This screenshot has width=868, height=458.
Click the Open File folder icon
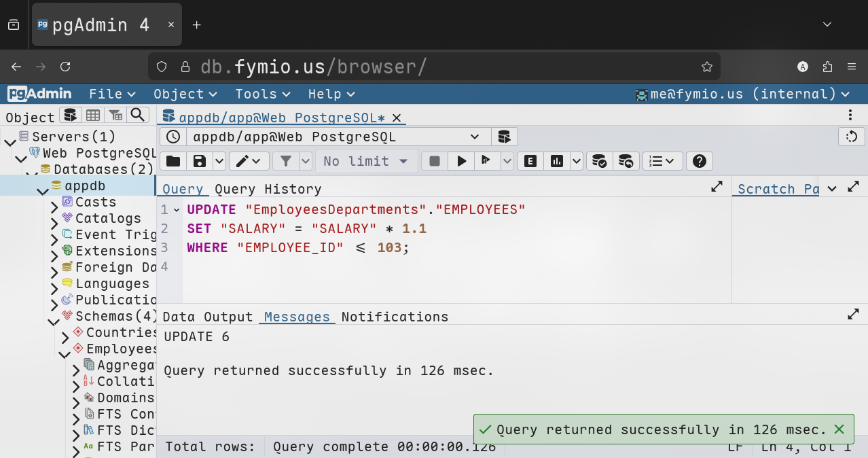coord(173,161)
